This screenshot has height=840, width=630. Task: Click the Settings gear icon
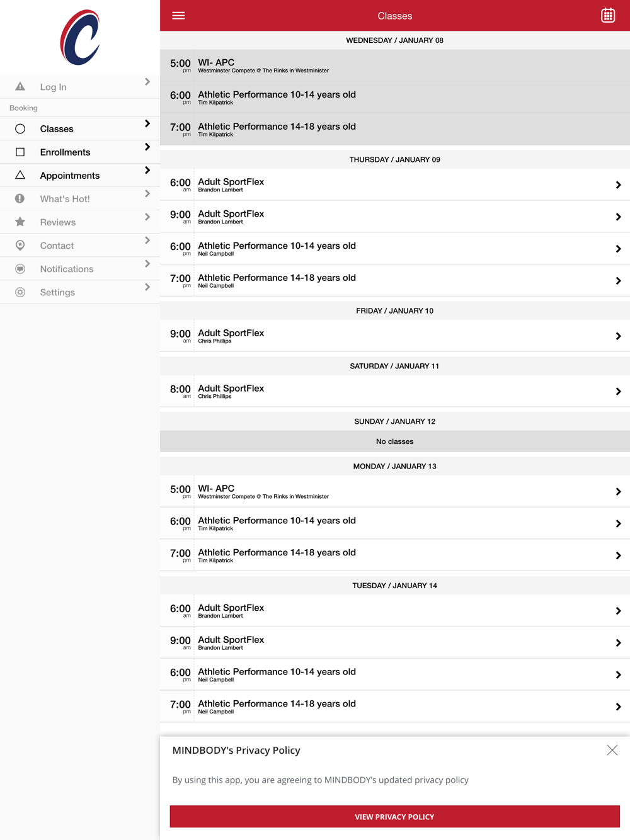(x=20, y=292)
